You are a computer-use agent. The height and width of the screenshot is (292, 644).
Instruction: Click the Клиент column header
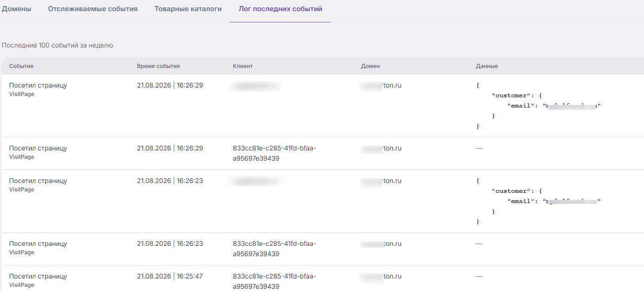(243, 66)
